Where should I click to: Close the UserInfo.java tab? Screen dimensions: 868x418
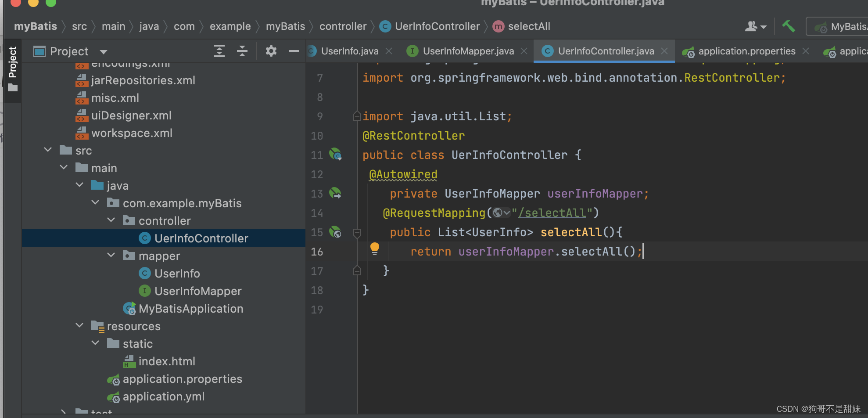point(389,51)
